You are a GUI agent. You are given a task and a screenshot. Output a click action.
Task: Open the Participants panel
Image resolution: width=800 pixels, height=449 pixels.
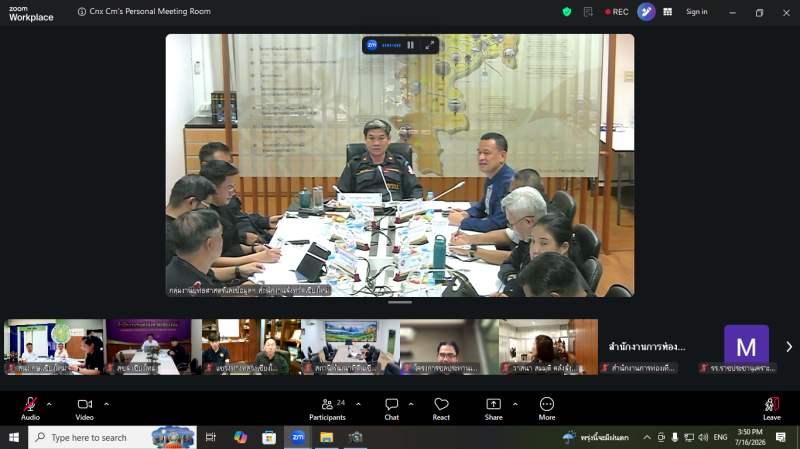click(x=327, y=409)
